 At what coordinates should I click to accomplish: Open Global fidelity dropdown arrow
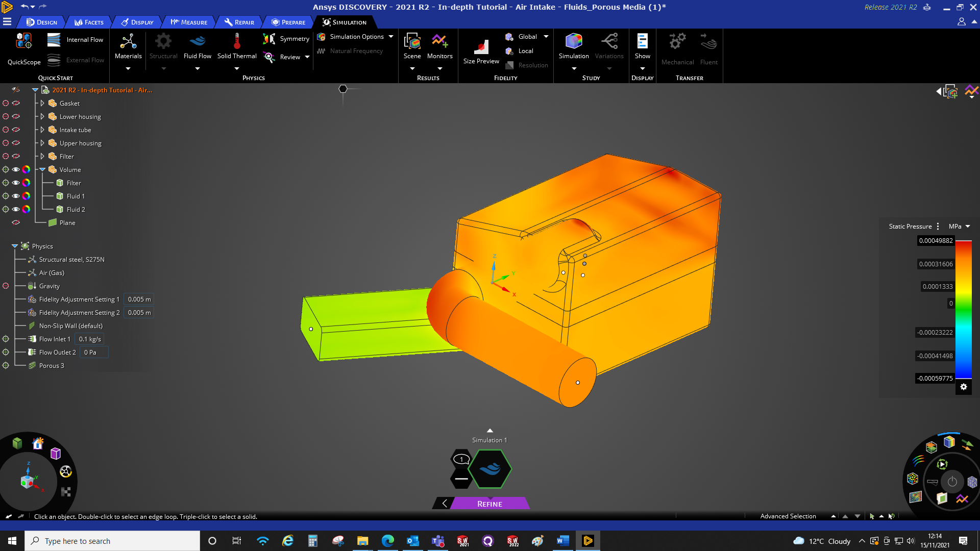tap(546, 37)
